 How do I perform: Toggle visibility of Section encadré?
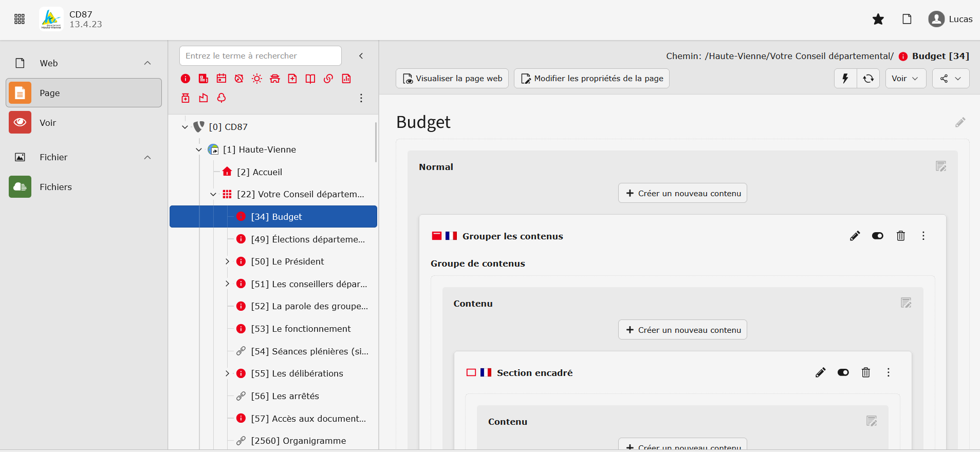point(843,372)
